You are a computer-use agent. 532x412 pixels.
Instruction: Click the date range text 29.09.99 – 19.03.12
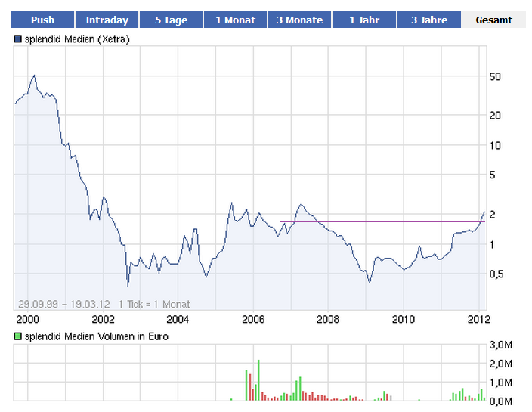point(63,304)
